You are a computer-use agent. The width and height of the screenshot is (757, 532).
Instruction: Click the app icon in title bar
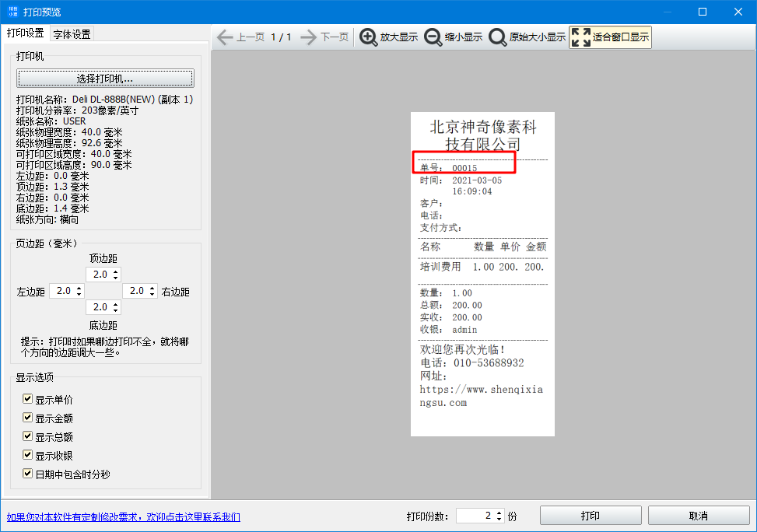13,12
